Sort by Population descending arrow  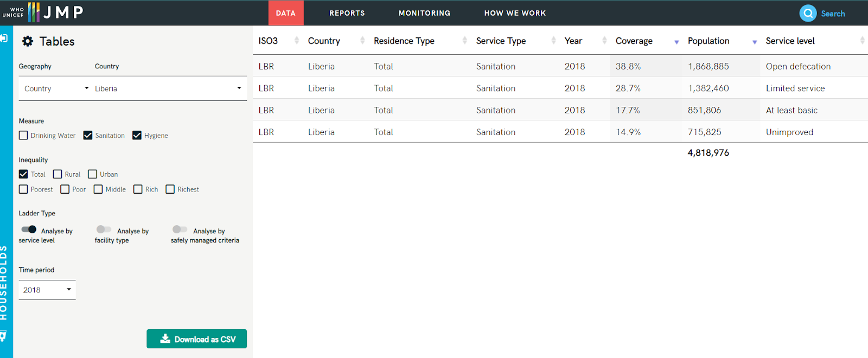click(755, 42)
